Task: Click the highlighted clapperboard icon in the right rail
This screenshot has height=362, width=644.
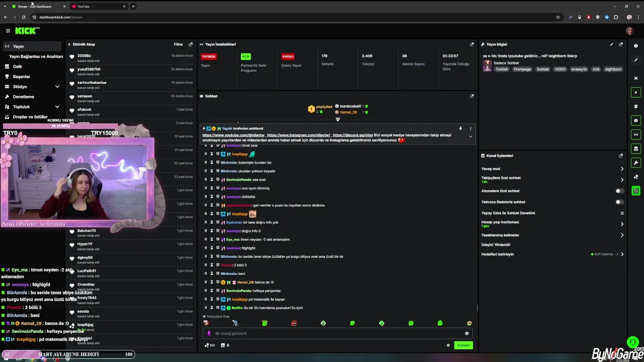Action: tap(636, 191)
